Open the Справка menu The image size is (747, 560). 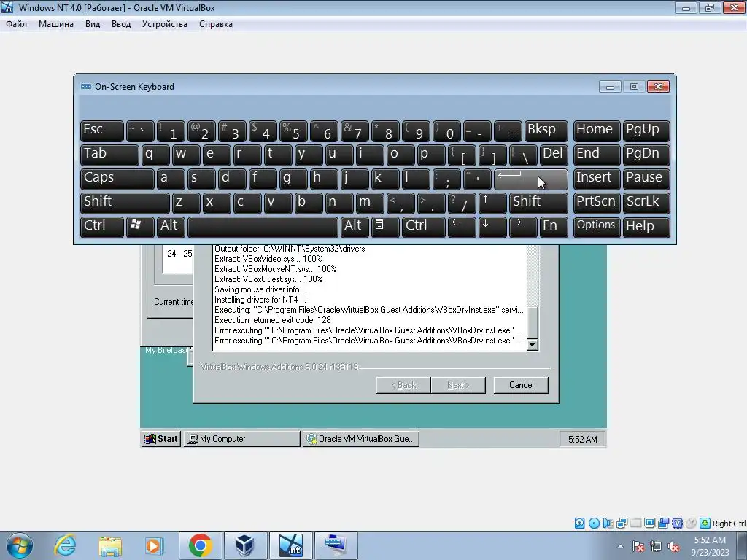[x=216, y=24]
